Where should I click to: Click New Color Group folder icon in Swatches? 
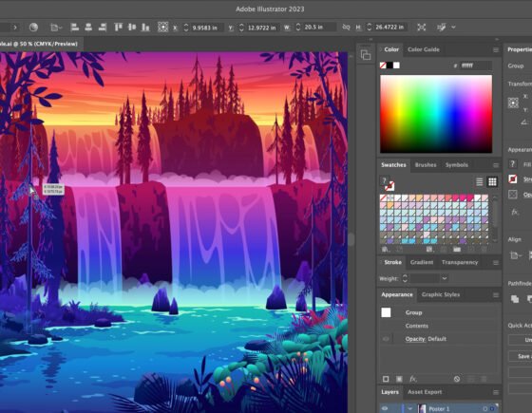click(x=457, y=249)
